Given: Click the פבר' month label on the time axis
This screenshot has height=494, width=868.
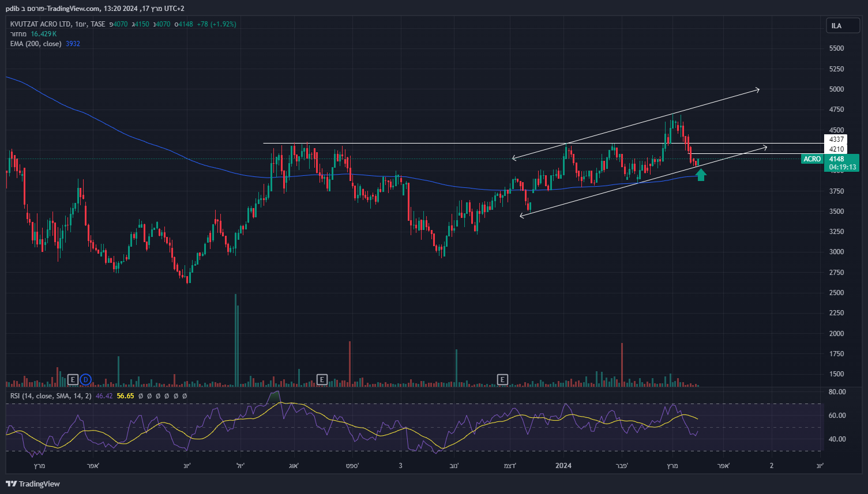Looking at the screenshot, I should pos(622,465).
